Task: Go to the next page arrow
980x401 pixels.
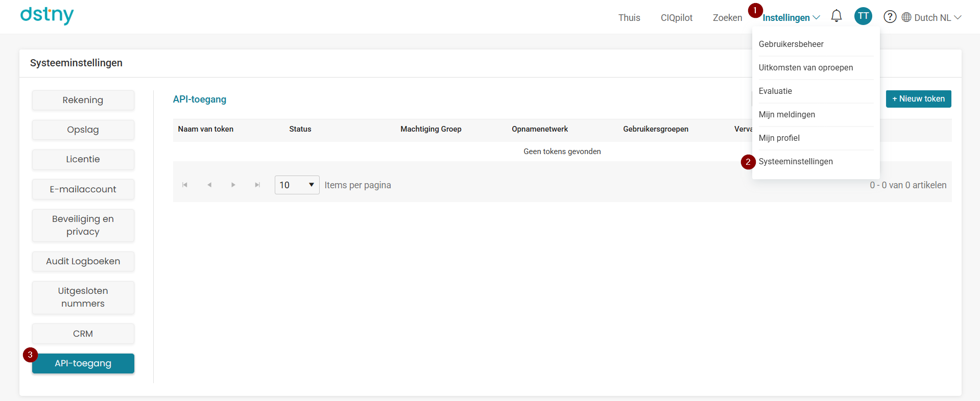Action: coord(233,185)
